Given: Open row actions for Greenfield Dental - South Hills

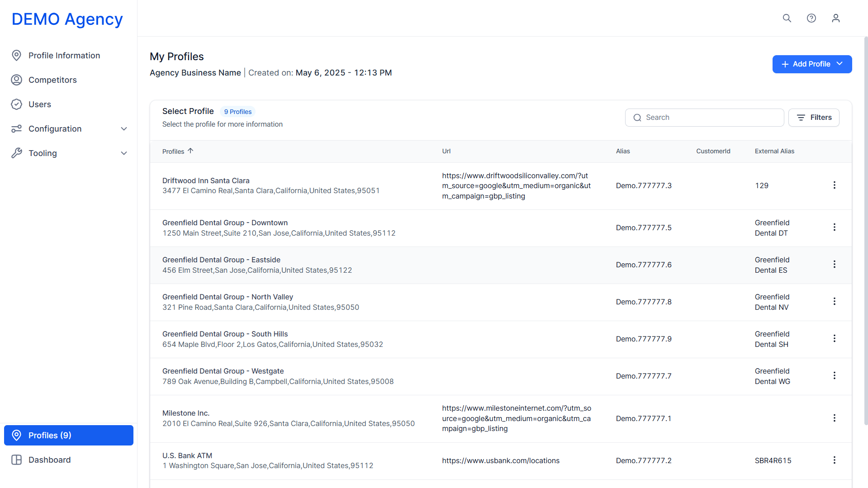Looking at the screenshot, I should click(835, 339).
